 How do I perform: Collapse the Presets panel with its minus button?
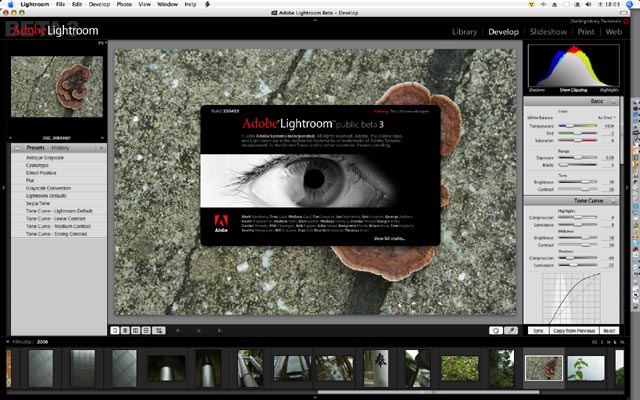[x=17, y=148]
